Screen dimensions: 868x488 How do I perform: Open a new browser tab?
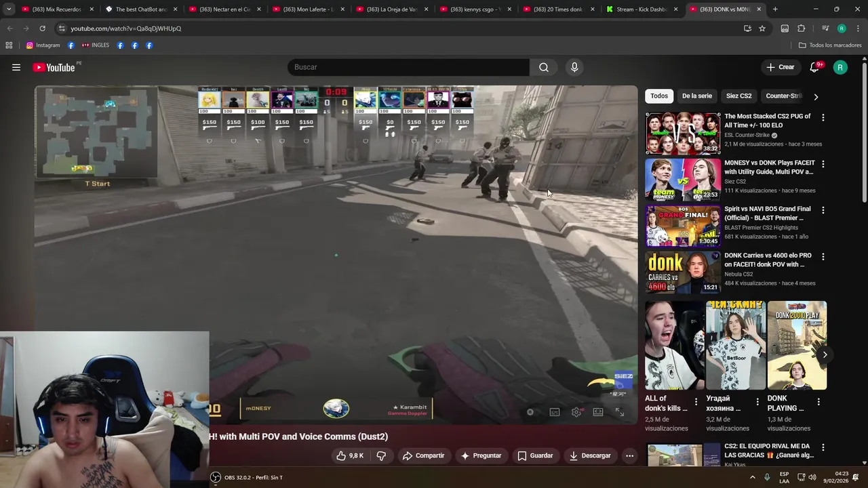[x=775, y=9]
